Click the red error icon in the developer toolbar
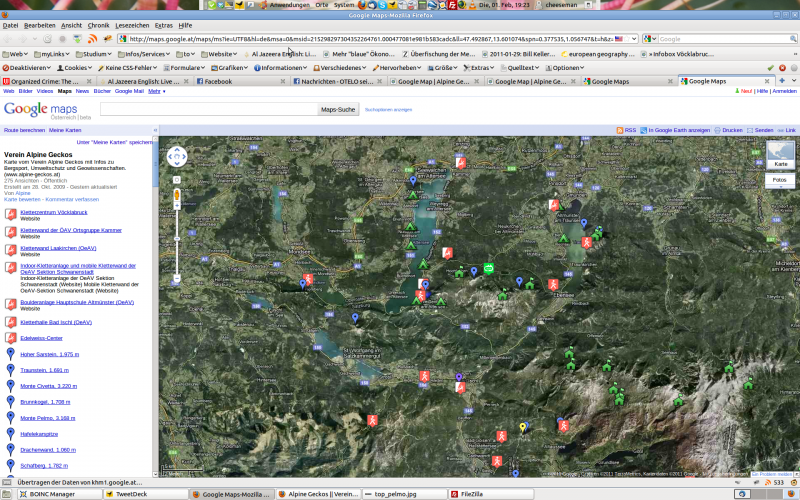 [x=782, y=67]
